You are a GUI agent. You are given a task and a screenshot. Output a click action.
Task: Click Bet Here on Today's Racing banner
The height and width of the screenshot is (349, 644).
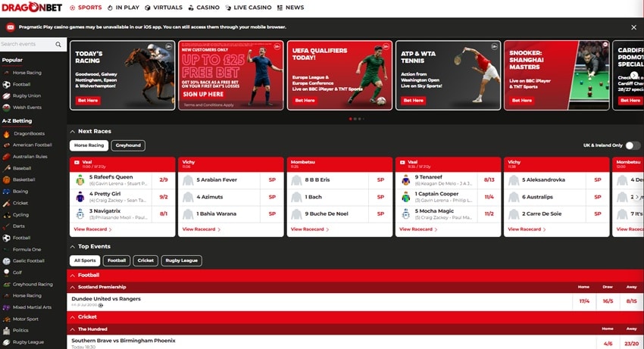(88, 100)
